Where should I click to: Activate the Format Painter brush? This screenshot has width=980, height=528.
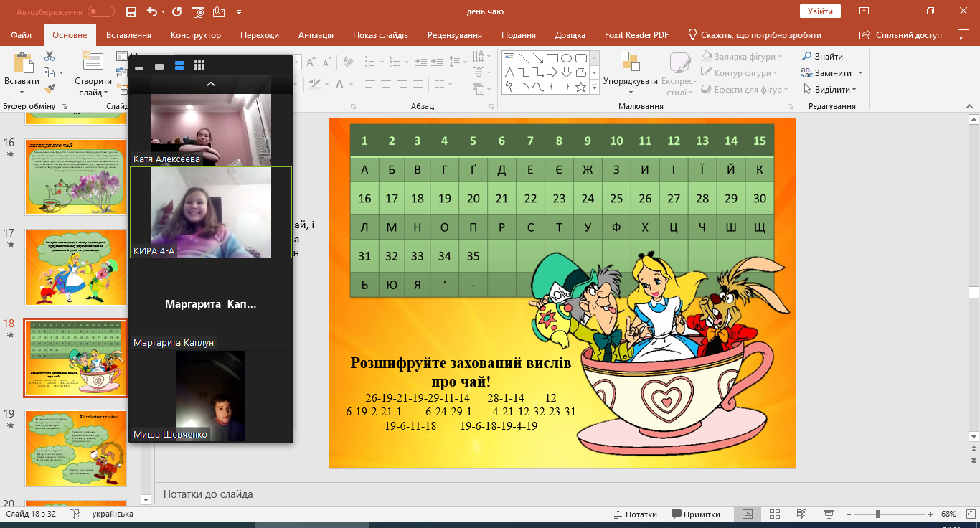[50, 89]
